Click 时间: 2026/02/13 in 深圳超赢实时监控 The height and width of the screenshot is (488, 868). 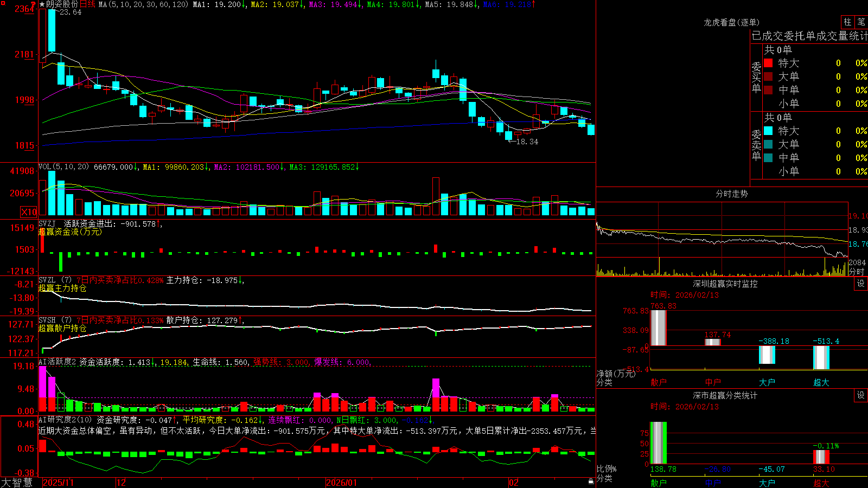pos(685,295)
